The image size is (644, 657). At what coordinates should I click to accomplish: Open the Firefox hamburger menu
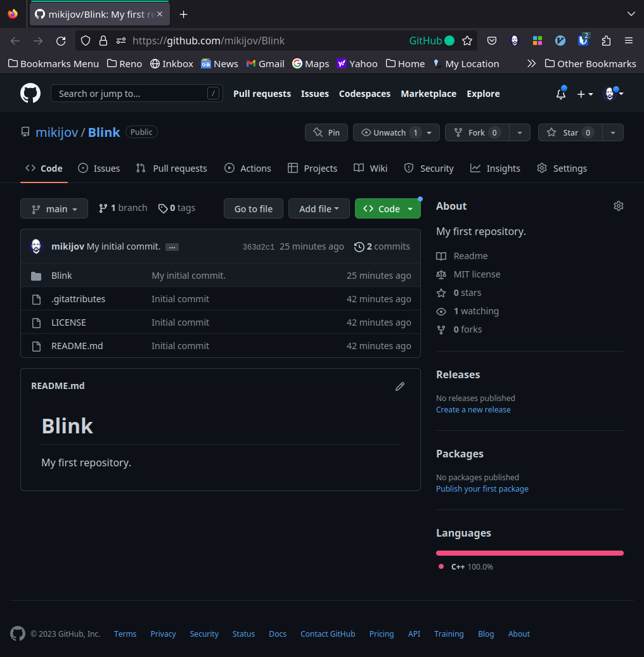click(629, 41)
